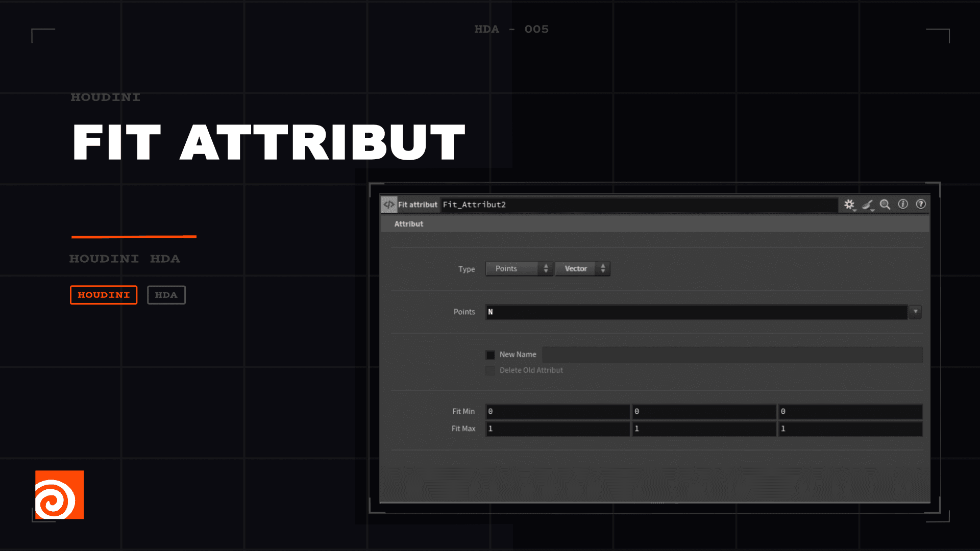The image size is (980, 551).
Task: Click the Points field containing N
Action: point(696,312)
